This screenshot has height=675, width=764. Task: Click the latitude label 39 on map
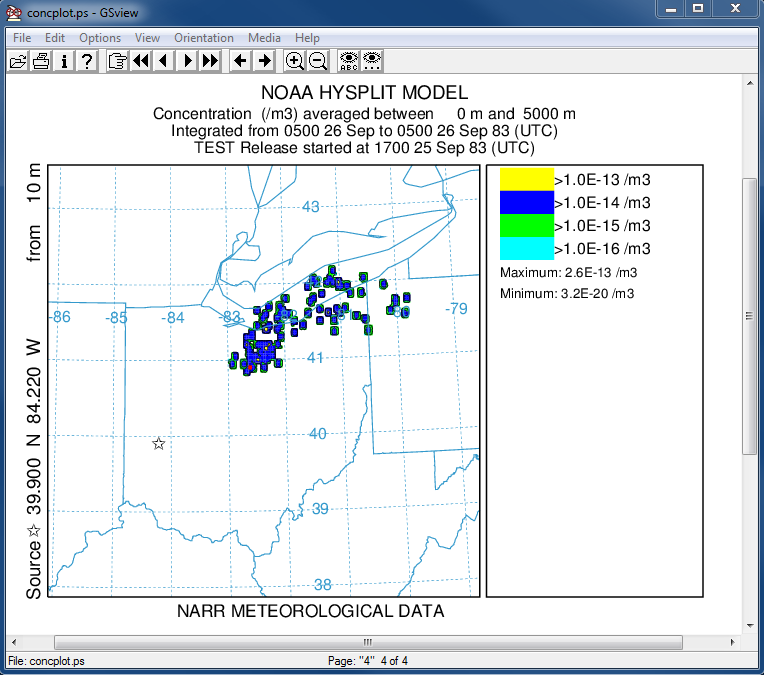[320, 509]
